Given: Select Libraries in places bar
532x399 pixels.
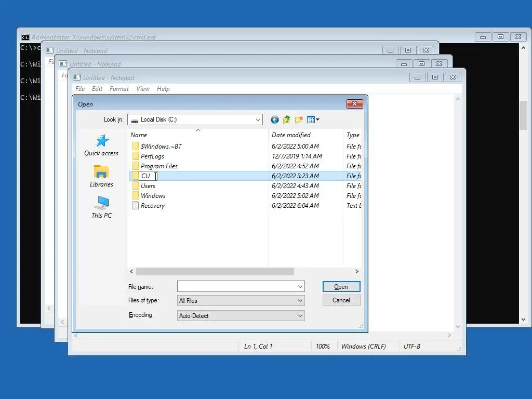Looking at the screenshot, I should pyautogui.click(x=101, y=176).
